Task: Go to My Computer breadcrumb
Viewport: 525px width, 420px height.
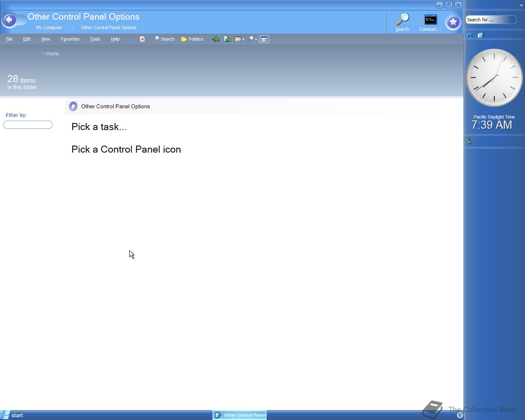Action: click(49, 27)
